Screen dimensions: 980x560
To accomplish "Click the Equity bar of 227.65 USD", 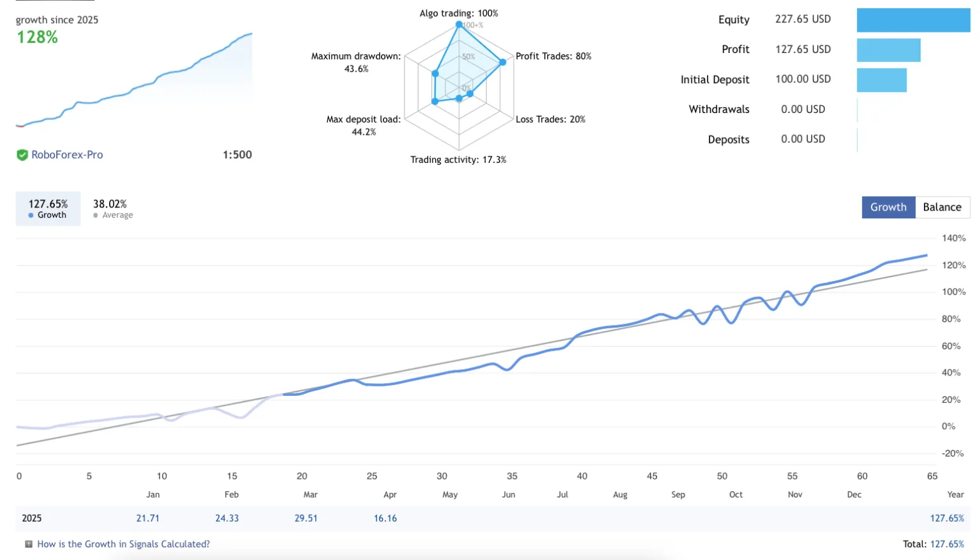I will click(x=913, y=20).
